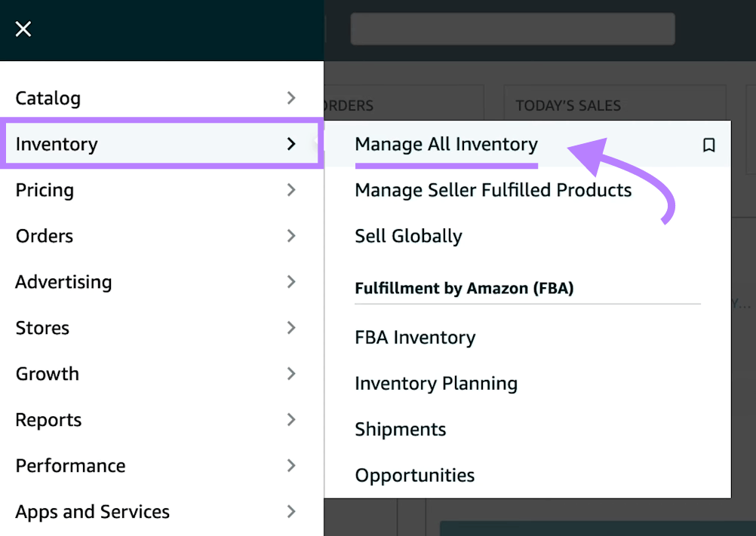Image resolution: width=756 pixels, height=536 pixels.
Task: Expand the Advertising section chevron
Action: pyautogui.click(x=291, y=282)
